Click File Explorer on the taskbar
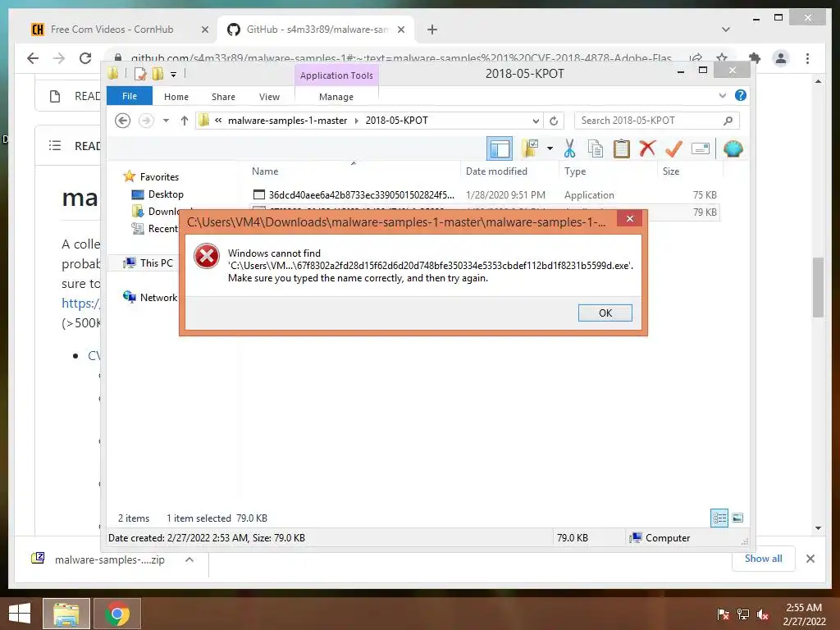Viewport: 840px width, 630px height. [66, 614]
